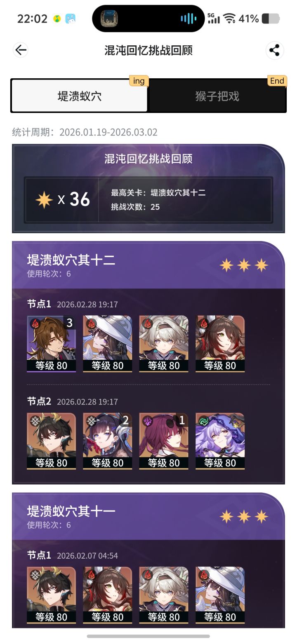Open the share icon menu

pos(274,51)
